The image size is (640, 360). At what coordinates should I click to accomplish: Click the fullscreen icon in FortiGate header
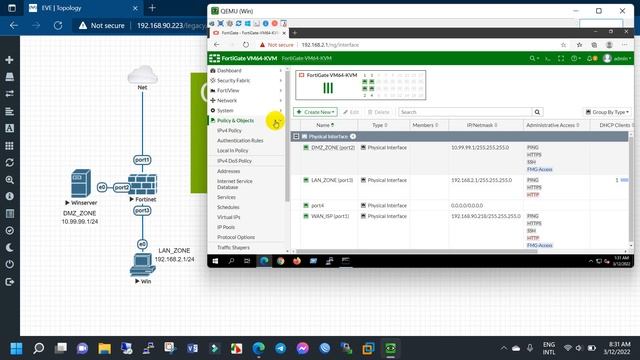point(561,59)
